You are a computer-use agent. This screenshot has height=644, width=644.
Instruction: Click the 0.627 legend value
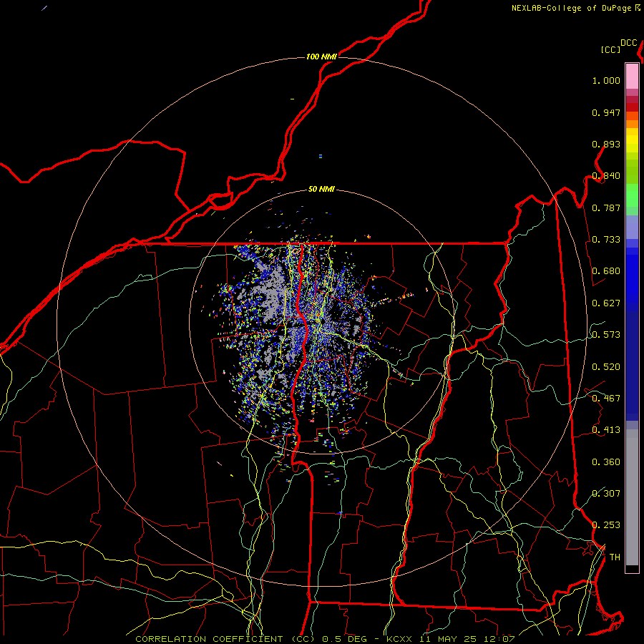[606, 303]
